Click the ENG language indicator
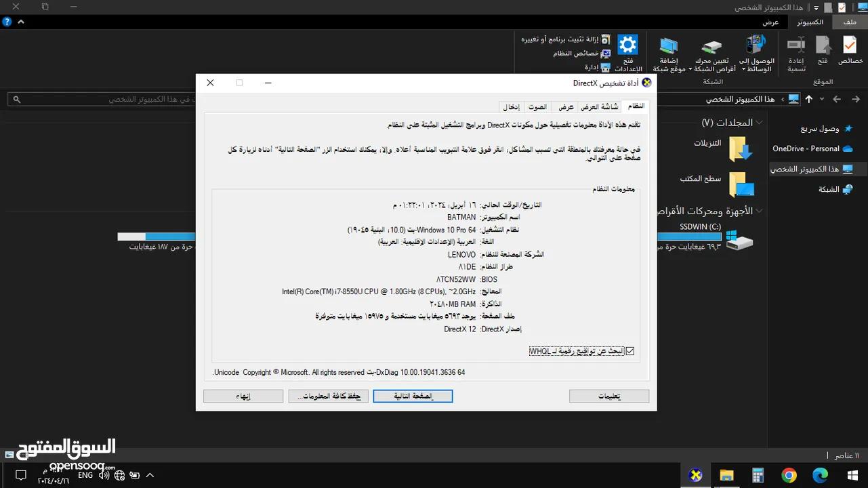868x488 pixels. tap(85, 475)
